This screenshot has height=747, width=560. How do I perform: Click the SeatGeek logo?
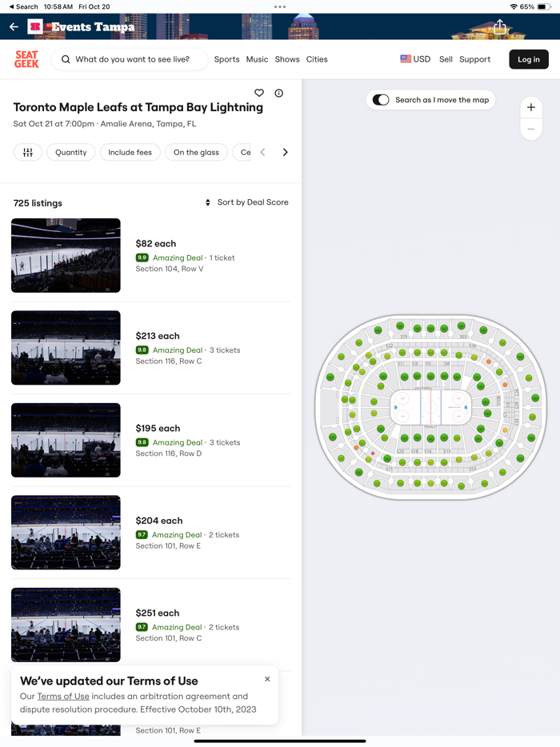point(26,59)
